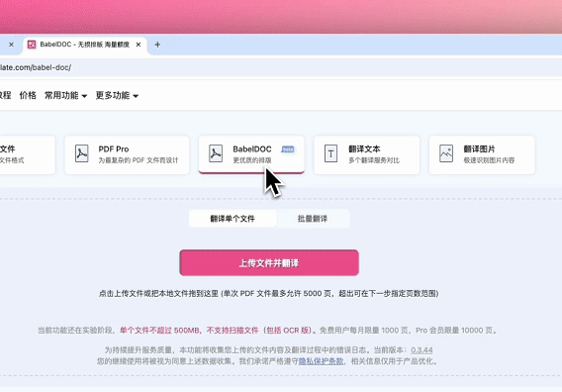The width and height of the screenshot is (562, 392).
Task: Click the 翻译图片 image icon
Action: pos(446,153)
